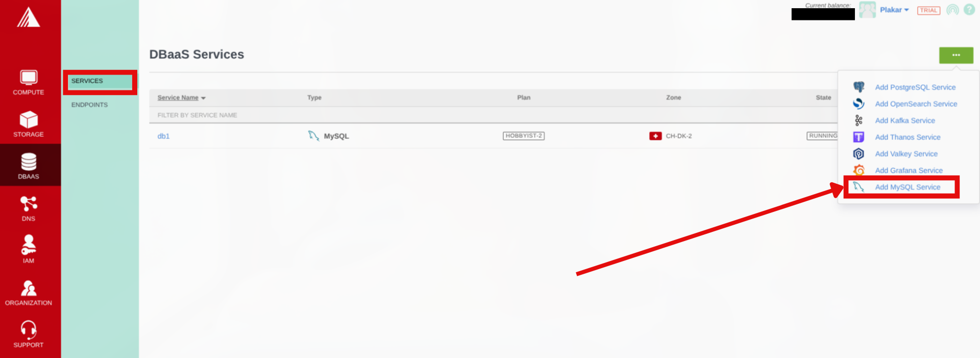Expand the Plakar account dropdown

pyautogui.click(x=894, y=10)
